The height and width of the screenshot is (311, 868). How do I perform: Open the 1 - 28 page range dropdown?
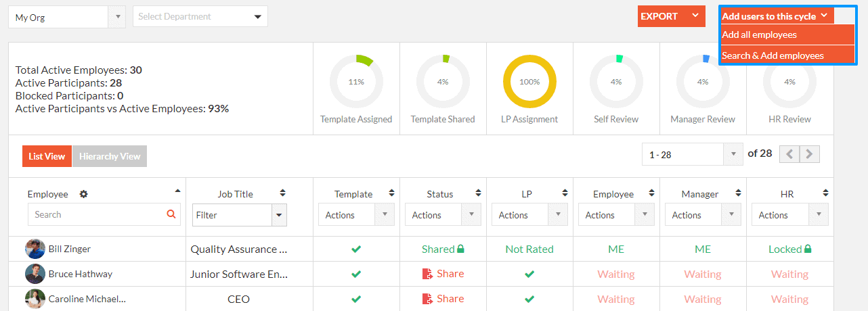693,154
